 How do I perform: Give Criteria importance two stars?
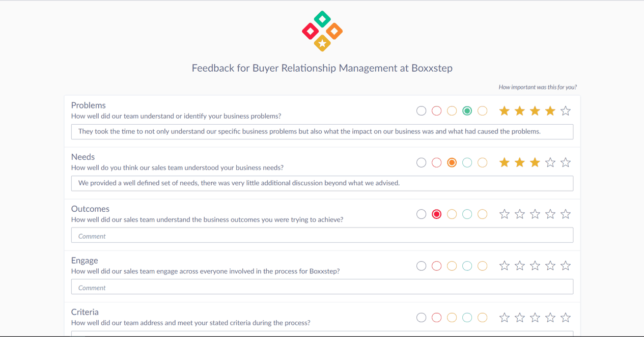coord(519,318)
